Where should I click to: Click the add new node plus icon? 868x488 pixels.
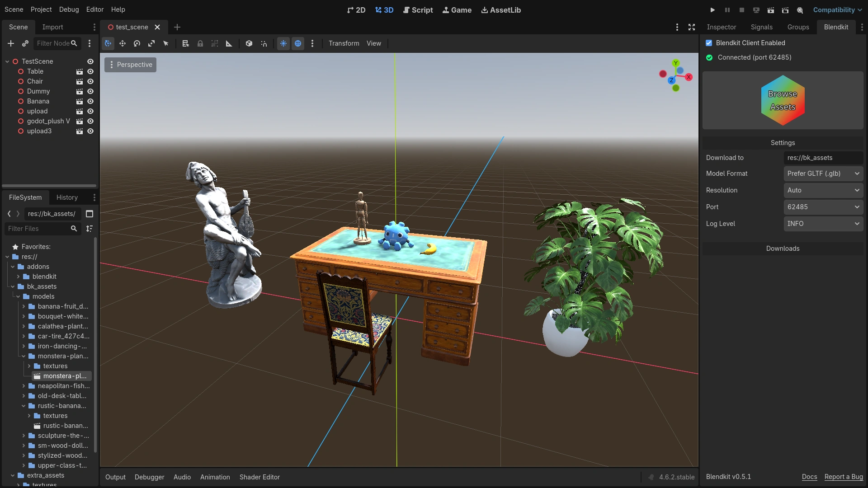(11, 43)
